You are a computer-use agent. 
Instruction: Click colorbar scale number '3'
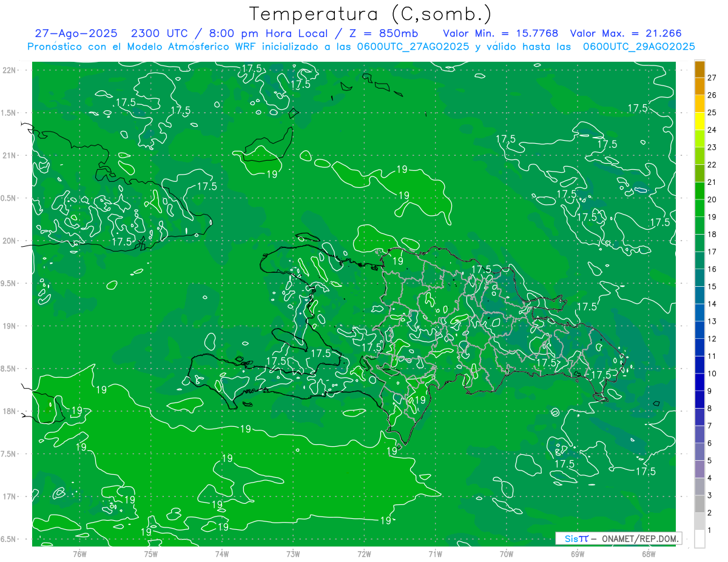[710, 495]
